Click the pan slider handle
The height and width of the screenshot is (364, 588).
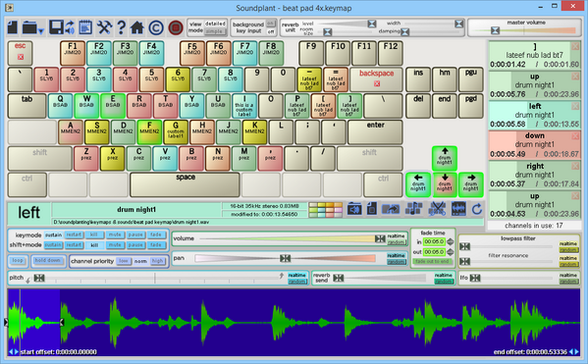[x=285, y=258]
